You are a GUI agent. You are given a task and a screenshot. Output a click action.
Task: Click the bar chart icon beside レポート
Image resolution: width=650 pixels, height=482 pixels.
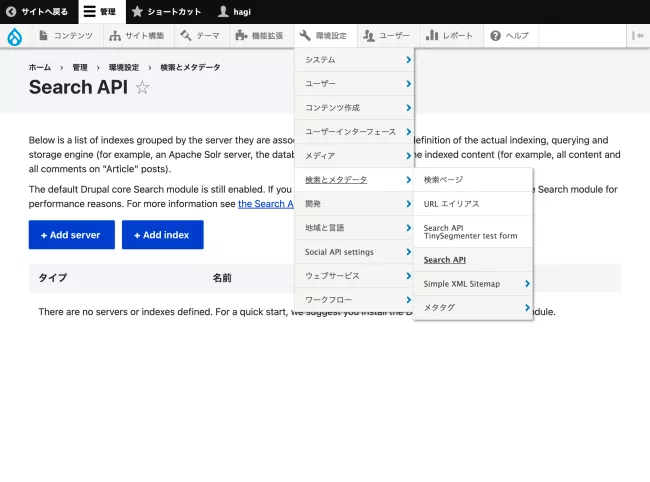click(432, 35)
